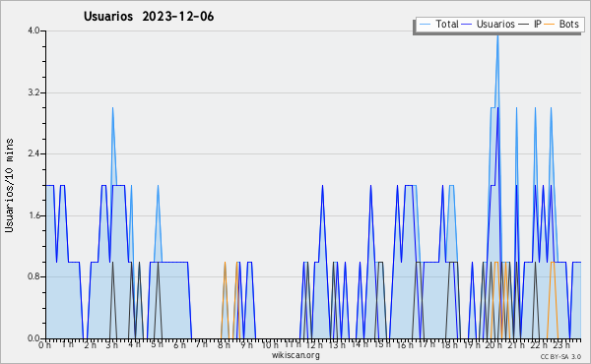The image size is (591, 364).
Task: Click the y-axis value 3.2
Action: [x=33, y=92]
